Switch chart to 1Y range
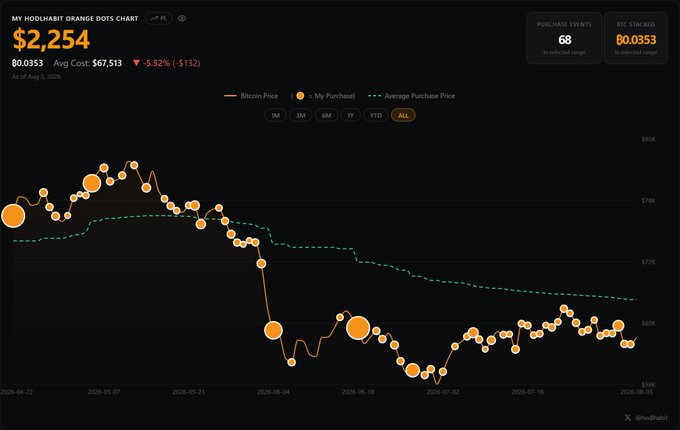Screen dimensions: 680x430 [x=350, y=115]
